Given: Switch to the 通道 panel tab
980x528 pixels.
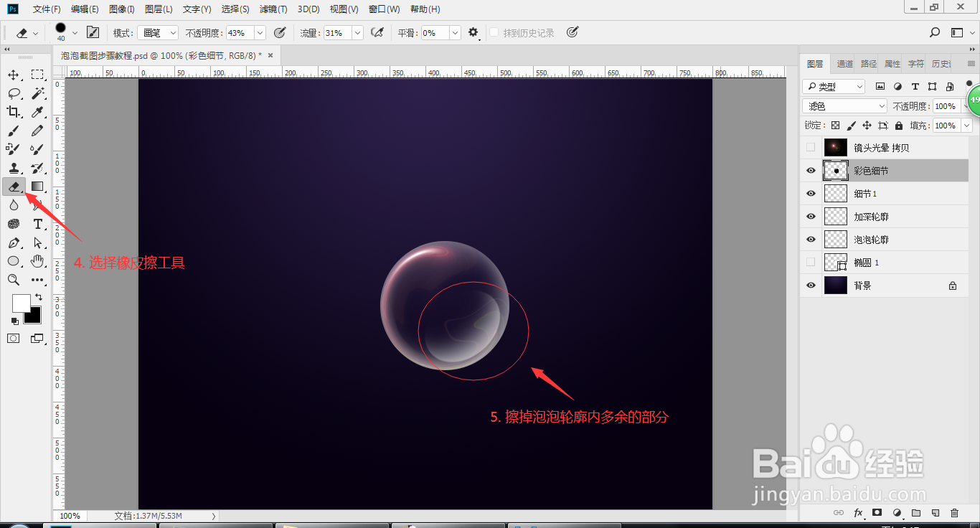Looking at the screenshot, I should pyautogui.click(x=844, y=64).
